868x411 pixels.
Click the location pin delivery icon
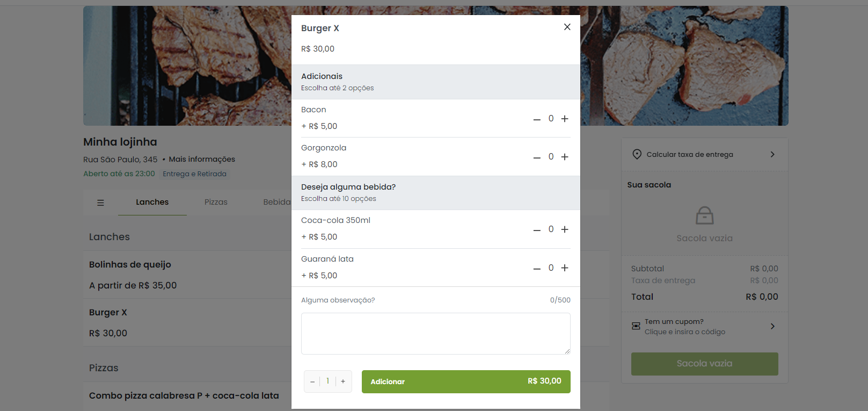point(637,155)
